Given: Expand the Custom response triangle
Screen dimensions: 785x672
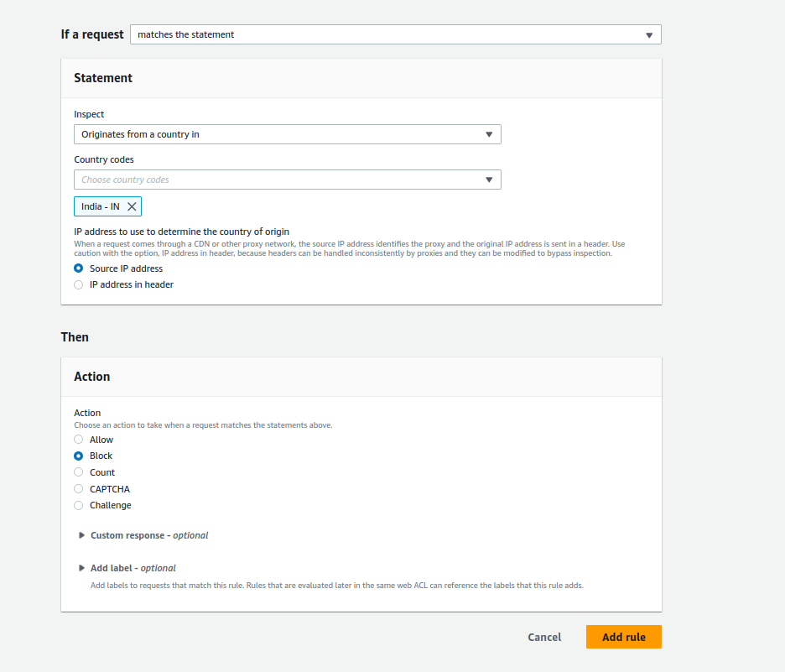Looking at the screenshot, I should tap(81, 535).
